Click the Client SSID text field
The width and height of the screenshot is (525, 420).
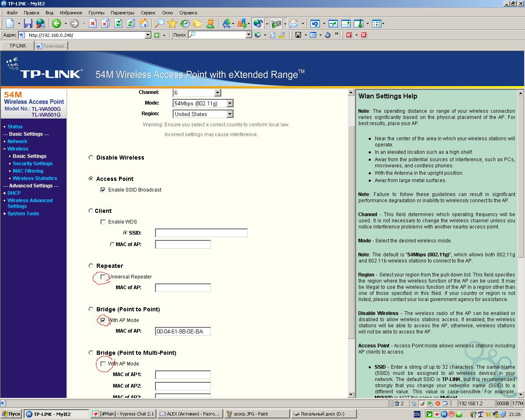tap(201, 233)
